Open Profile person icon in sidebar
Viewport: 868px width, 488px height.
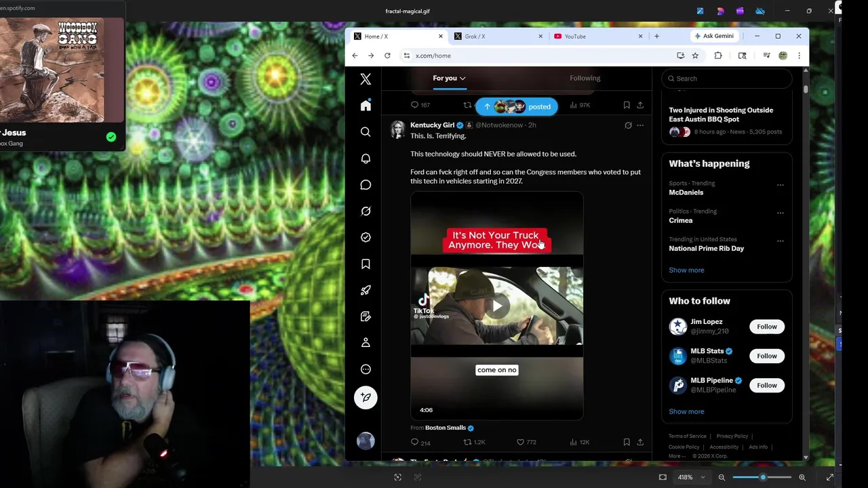pos(366,343)
